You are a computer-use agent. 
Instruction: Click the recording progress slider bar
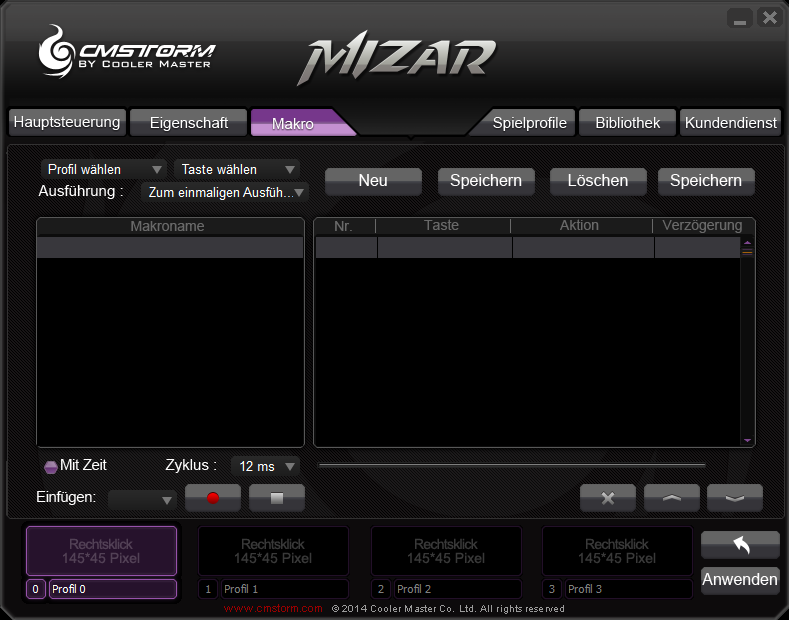click(512, 466)
